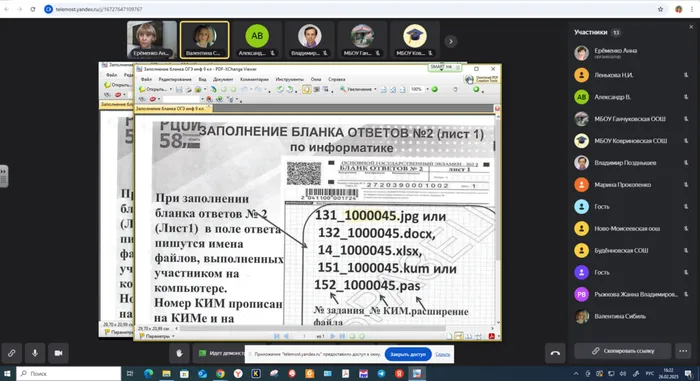Select participant Ленькова Н.И. in list

click(x=632, y=75)
